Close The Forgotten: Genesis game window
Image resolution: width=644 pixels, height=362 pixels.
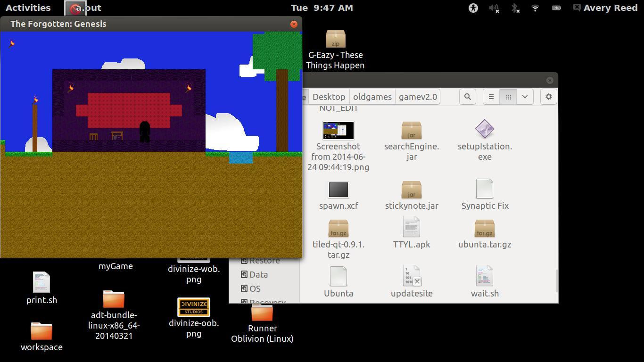[x=294, y=24]
